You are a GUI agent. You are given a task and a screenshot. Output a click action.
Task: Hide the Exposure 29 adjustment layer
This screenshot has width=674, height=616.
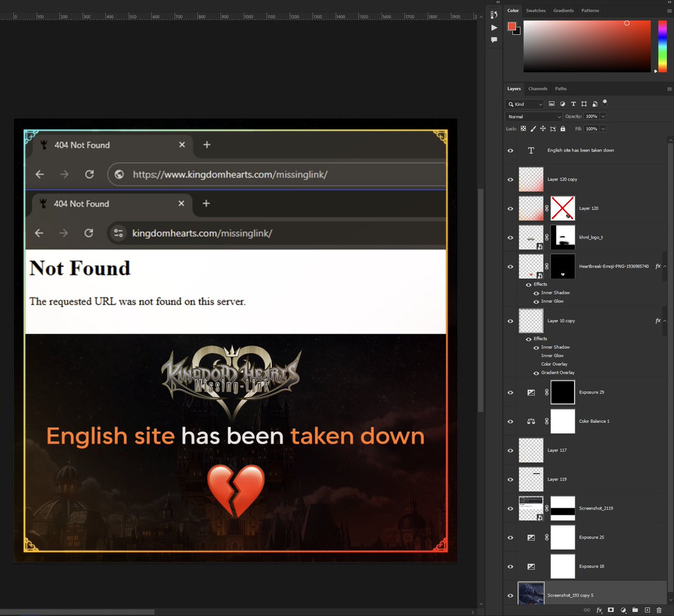tap(510, 393)
